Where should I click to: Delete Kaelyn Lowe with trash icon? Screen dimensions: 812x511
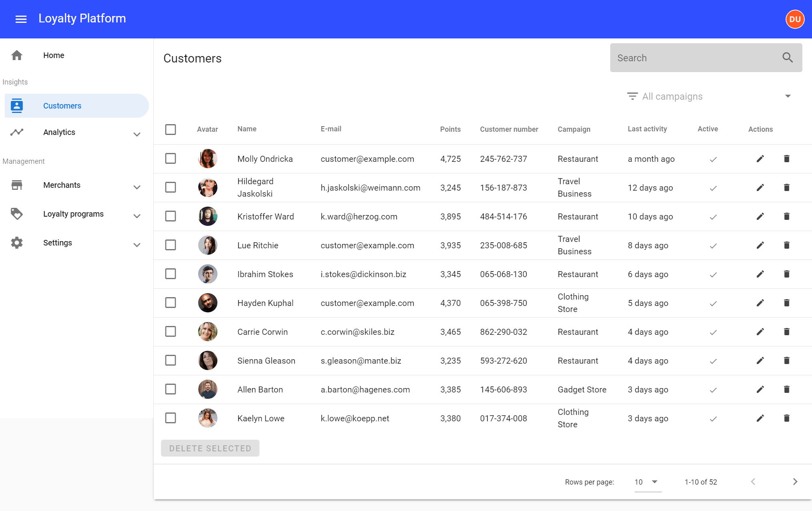coord(786,418)
